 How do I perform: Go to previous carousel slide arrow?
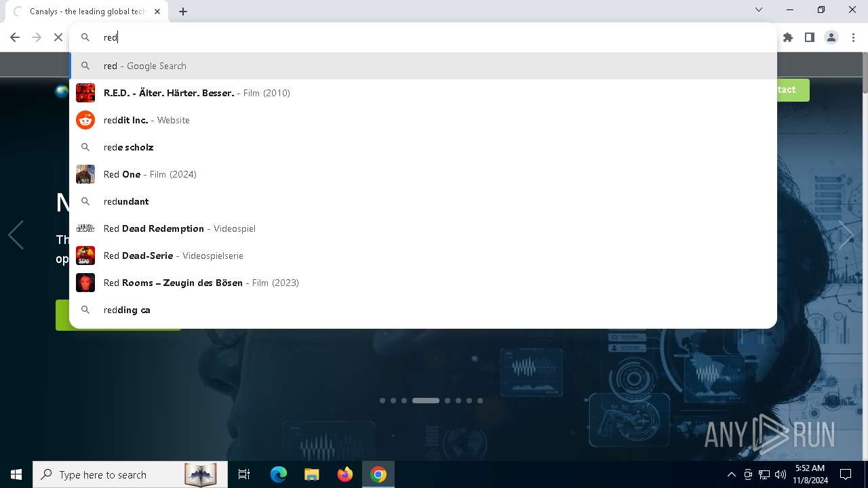(x=16, y=235)
